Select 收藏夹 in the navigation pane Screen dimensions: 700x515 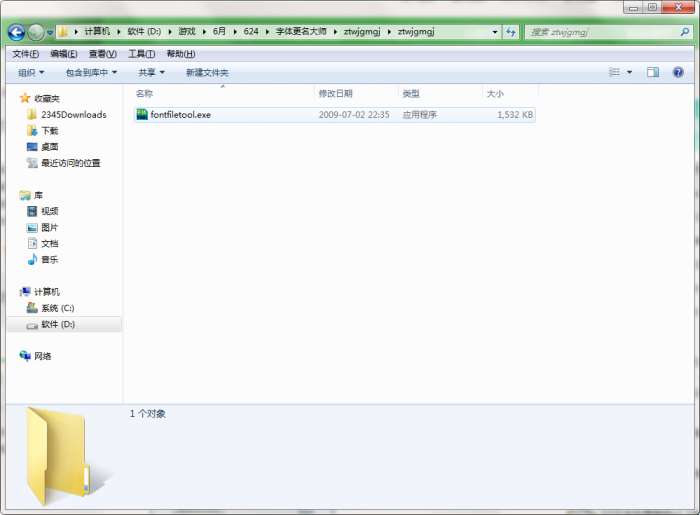tap(46, 99)
